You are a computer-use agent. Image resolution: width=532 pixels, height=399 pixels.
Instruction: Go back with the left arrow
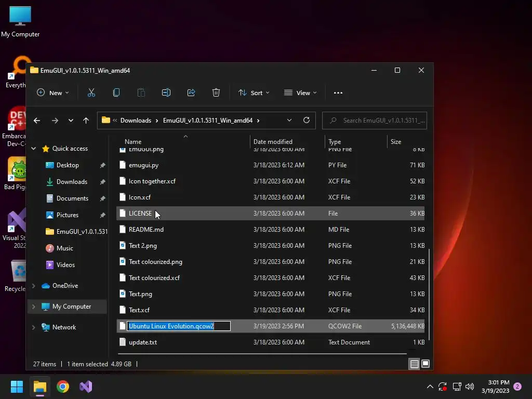point(37,121)
